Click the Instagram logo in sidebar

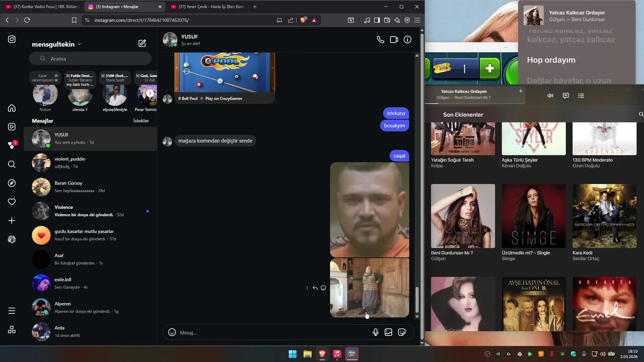coord(12,39)
